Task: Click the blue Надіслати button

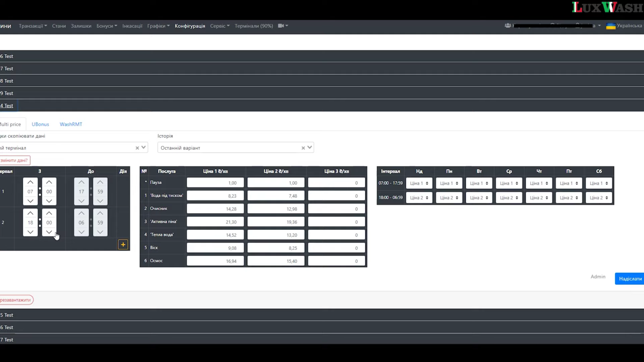Action: coord(630,279)
